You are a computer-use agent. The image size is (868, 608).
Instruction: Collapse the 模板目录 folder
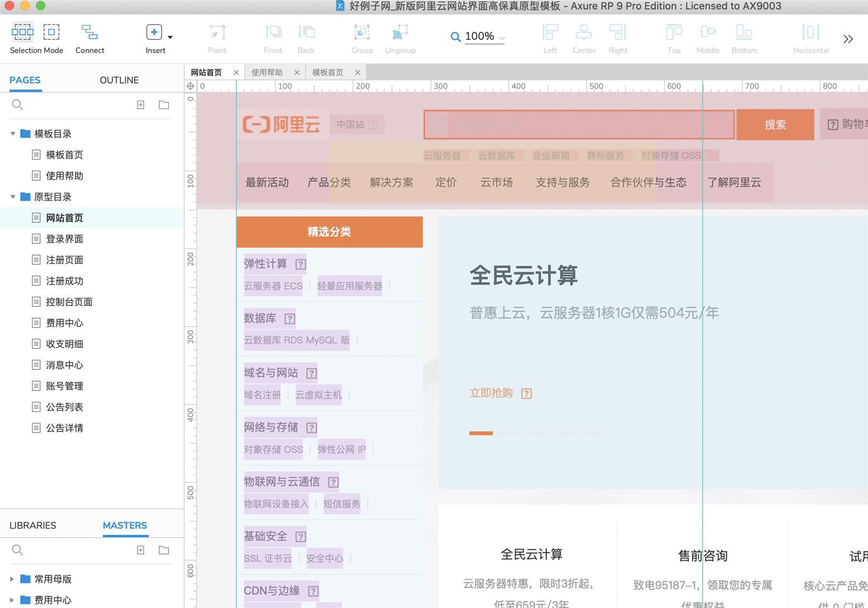coord(13,134)
